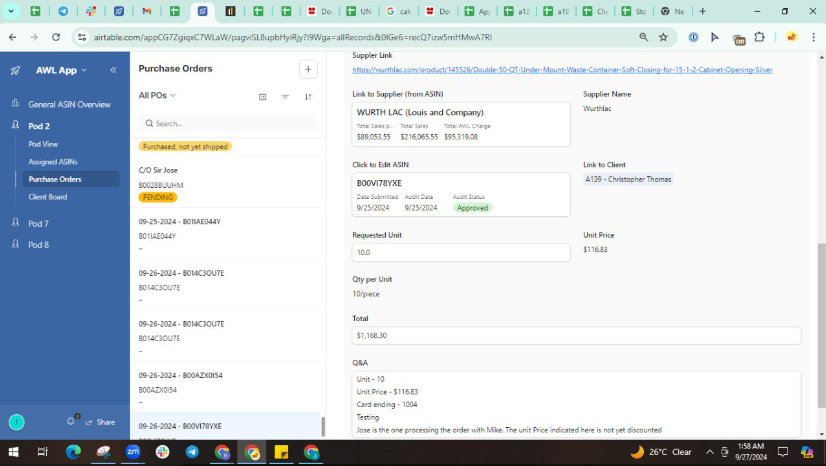Click the notification bell icon
Viewport: 826px width, 466px height.
click(71, 421)
